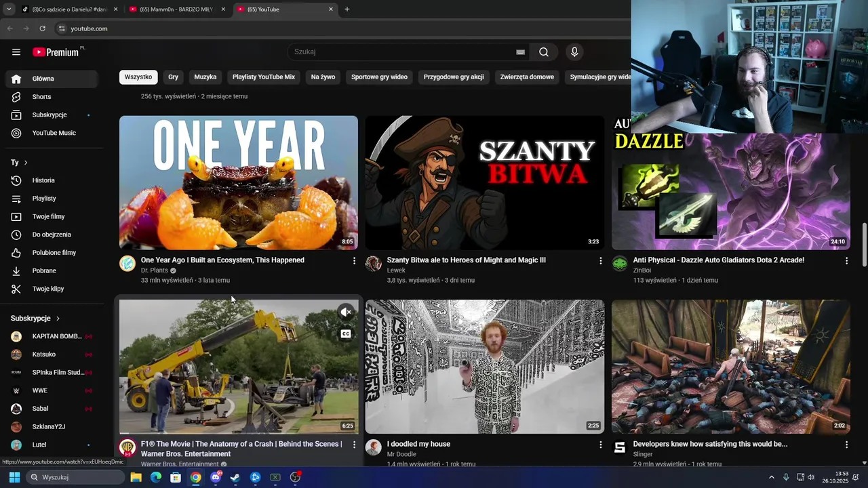Open the I doodled my house title

click(x=418, y=444)
